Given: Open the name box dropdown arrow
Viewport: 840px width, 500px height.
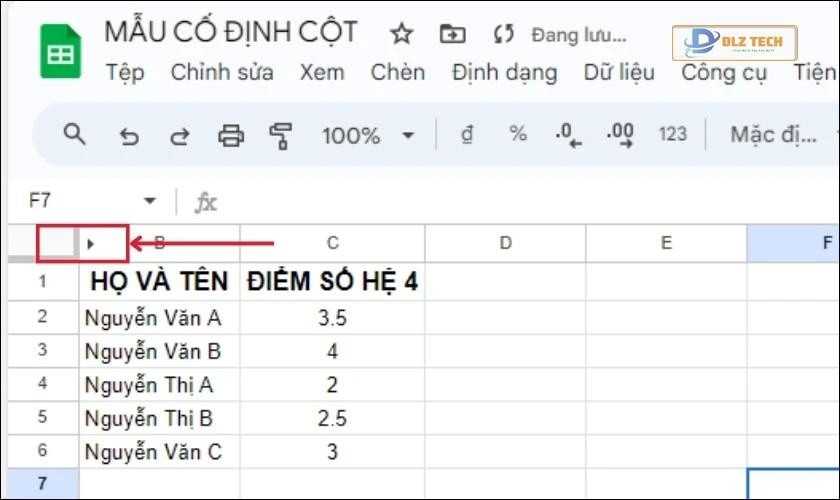Looking at the screenshot, I should pos(150,201).
